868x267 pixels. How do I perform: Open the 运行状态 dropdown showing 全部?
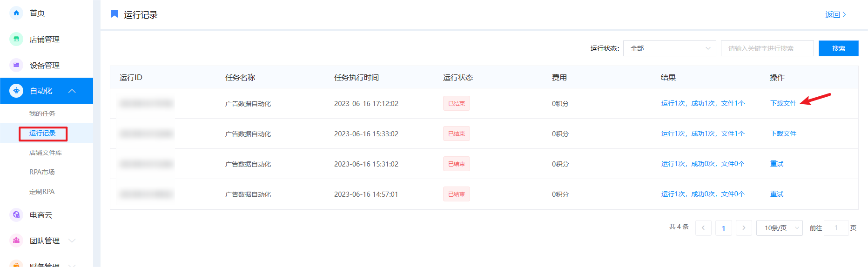[669, 48]
